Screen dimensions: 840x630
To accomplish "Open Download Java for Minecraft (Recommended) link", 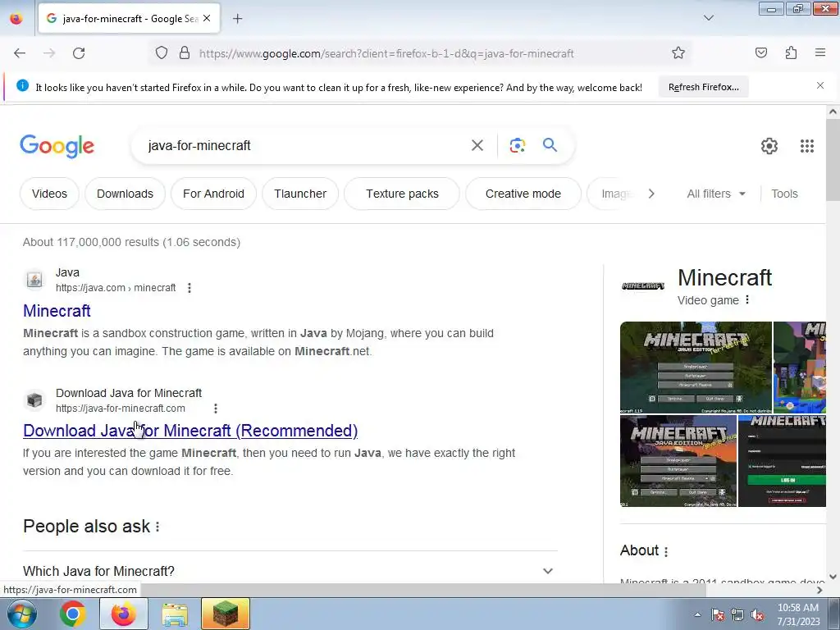I will (190, 431).
